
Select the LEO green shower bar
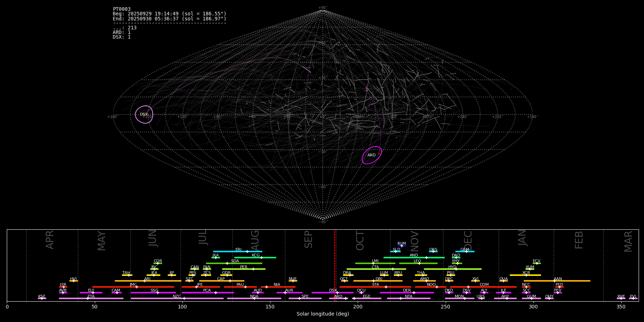click(418, 263)
